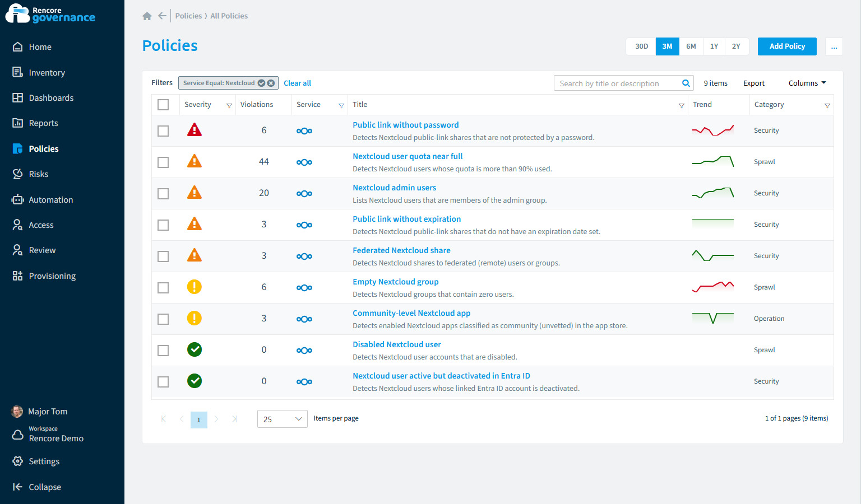Select the 30D time range
Screen dimensions: 861x504
point(641,46)
